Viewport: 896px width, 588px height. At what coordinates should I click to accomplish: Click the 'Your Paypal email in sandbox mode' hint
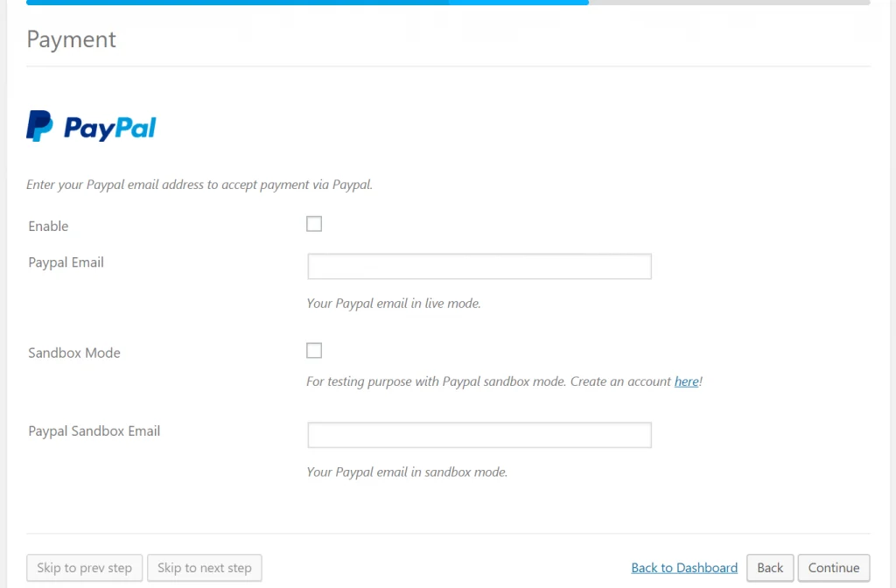(407, 472)
